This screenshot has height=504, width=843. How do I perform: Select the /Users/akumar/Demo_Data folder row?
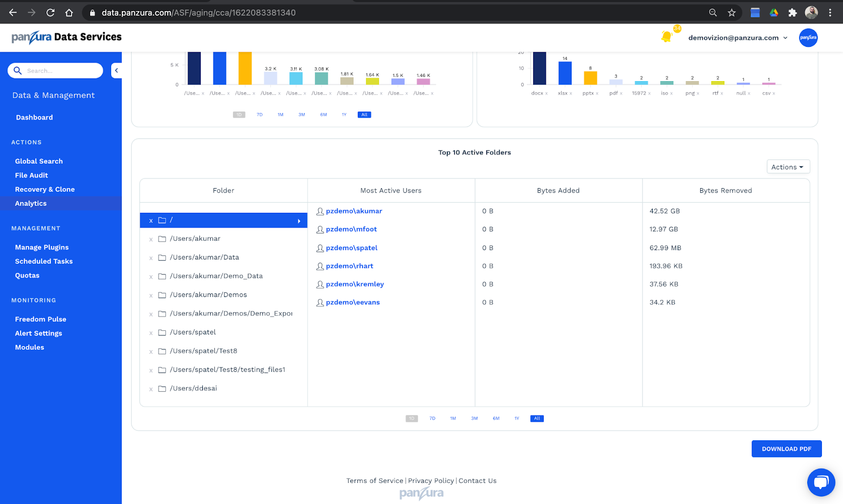(223, 276)
